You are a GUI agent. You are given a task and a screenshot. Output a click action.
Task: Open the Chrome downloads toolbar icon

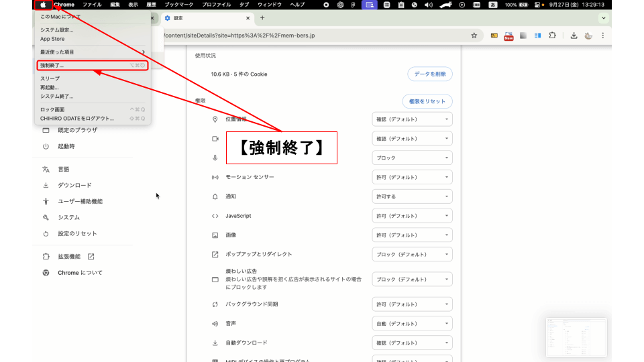(x=574, y=36)
